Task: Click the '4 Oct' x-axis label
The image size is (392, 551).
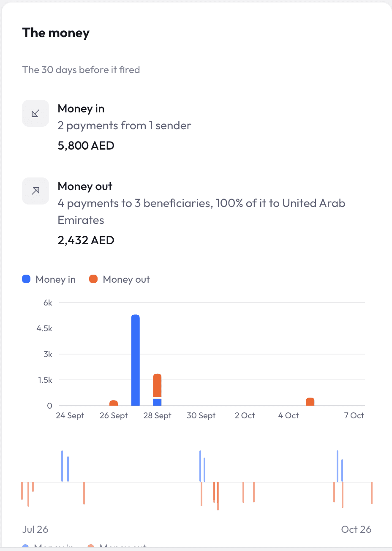Action: (x=289, y=415)
